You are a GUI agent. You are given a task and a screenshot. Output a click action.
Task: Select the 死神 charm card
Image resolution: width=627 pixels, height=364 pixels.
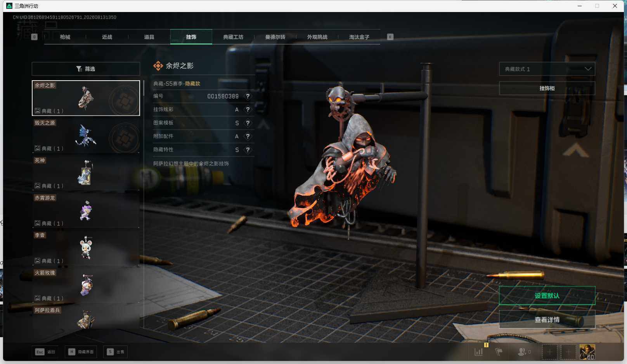(x=86, y=173)
